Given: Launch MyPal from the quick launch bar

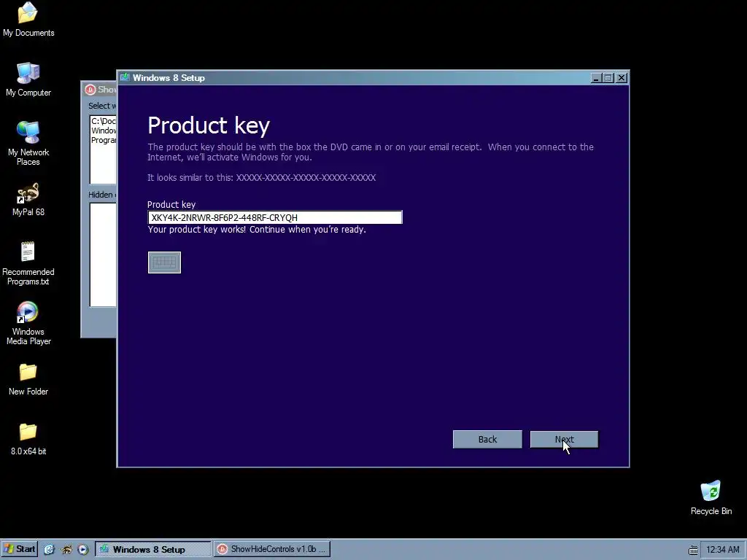Looking at the screenshot, I should [66, 550].
